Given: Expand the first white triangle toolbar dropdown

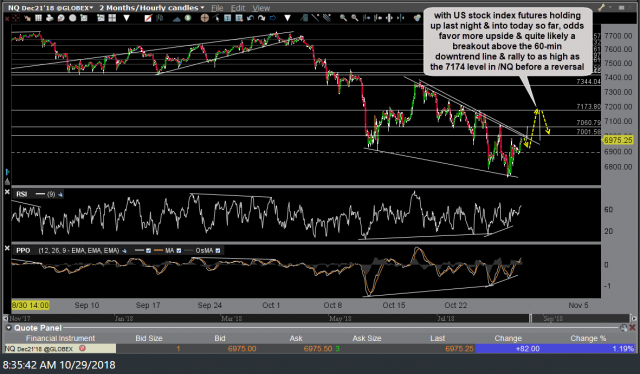Looking at the screenshot, I should pyautogui.click(x=127, y=18).
